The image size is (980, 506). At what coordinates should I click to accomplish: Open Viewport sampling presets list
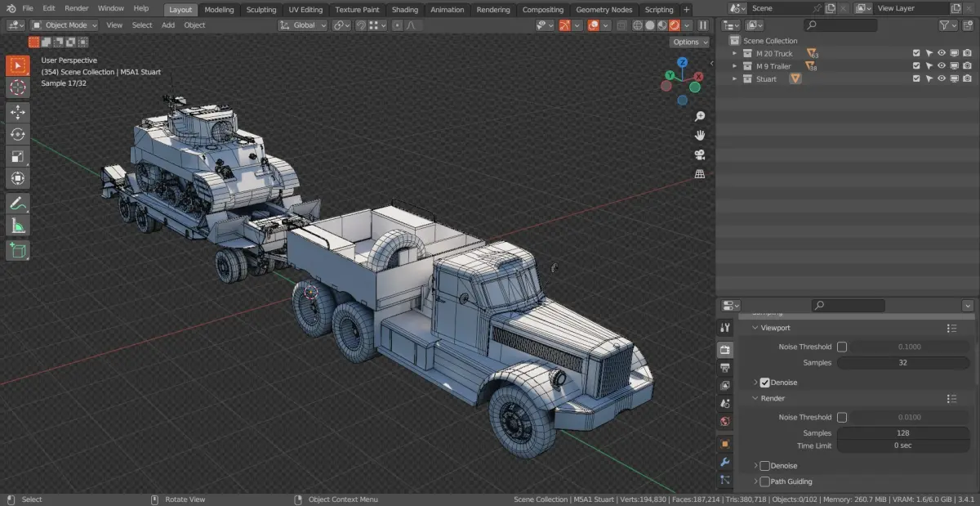click(x=951, y=328)
